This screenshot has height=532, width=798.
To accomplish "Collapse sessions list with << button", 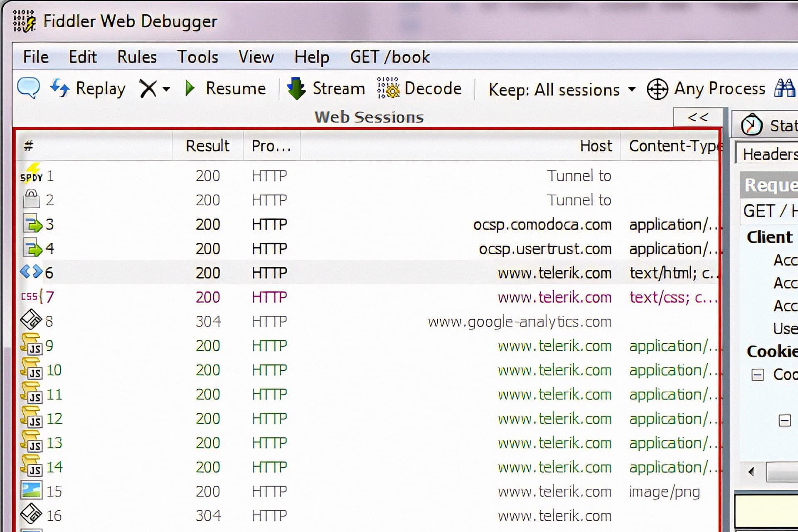I will click(x=698, y=117).
